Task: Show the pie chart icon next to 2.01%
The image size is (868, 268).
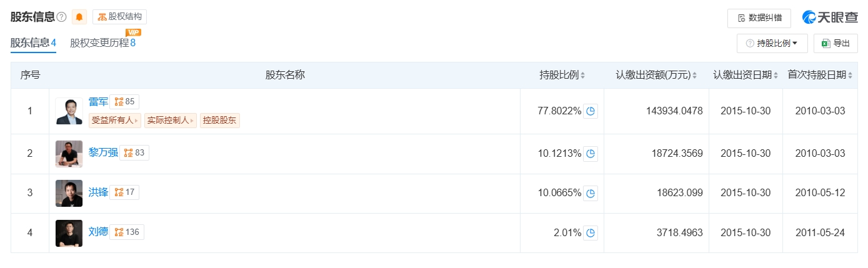Action: click(x=591, y=233)
